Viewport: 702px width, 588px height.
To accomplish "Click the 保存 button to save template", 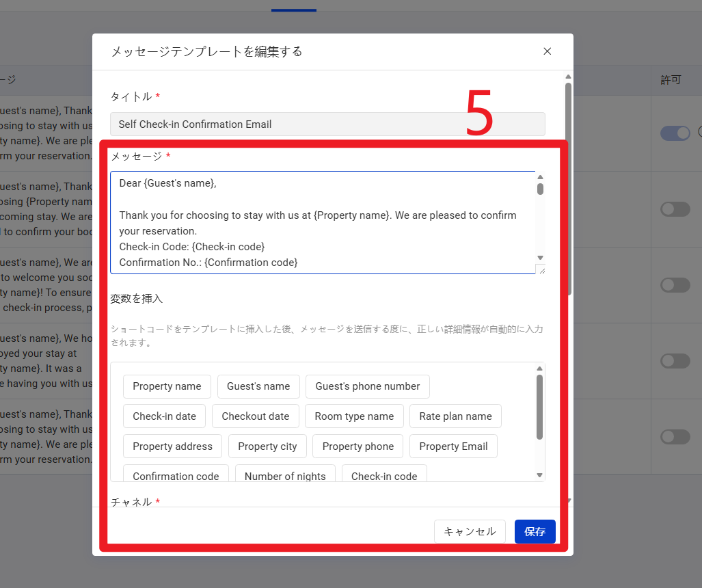I will coord(535,531).
